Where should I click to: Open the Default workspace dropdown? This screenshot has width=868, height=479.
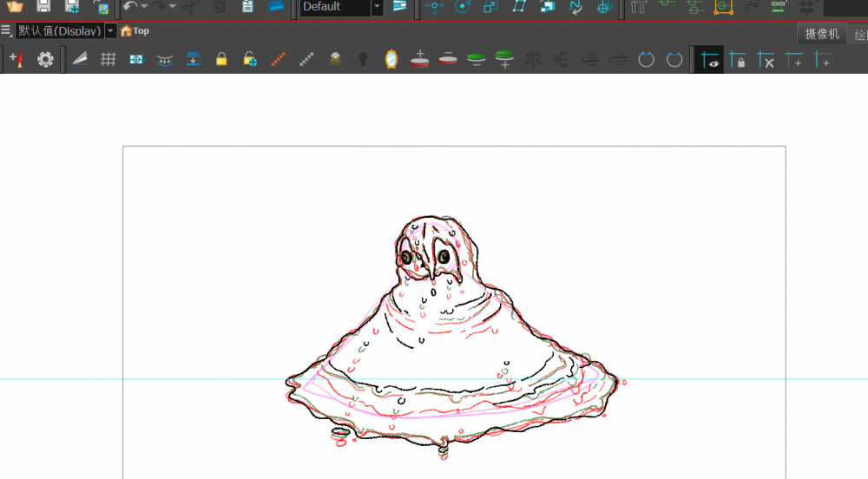click(x=377, y=7)
